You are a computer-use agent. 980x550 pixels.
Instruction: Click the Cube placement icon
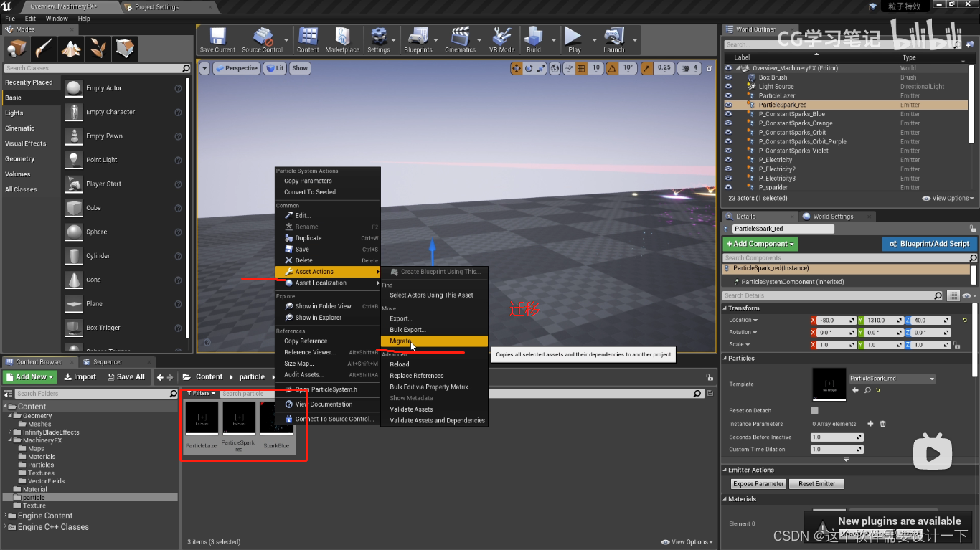[74, 208]
